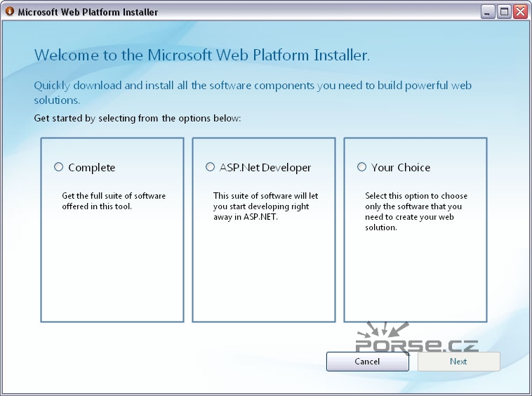
Task: Click the 'Microsoft Web Platform Installer' window title
Action: 88,12
